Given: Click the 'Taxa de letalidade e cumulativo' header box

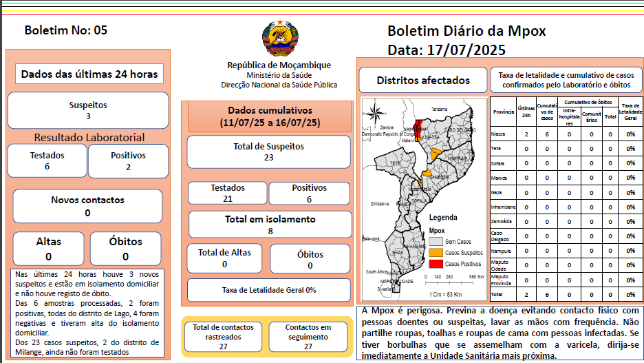Looking at the screenshot, I should pyautogui.click(x=566, y=80).
